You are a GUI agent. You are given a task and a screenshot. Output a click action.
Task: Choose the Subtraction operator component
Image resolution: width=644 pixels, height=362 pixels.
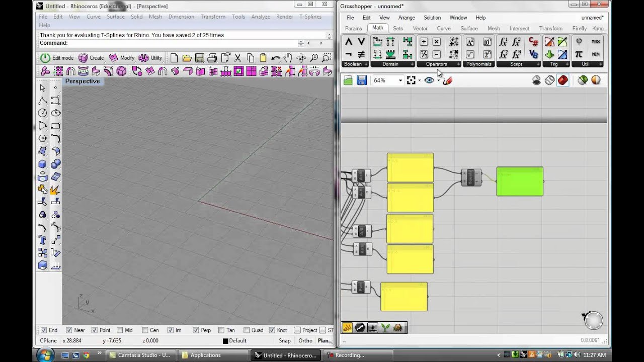(437, 54)
